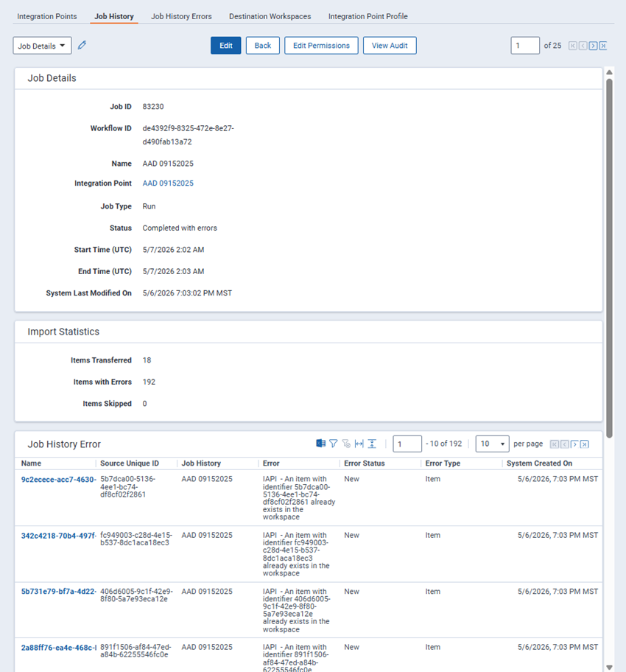Click Edit Permissions button
The height and width of the screenshot is (672, 626).
point(321,46)
